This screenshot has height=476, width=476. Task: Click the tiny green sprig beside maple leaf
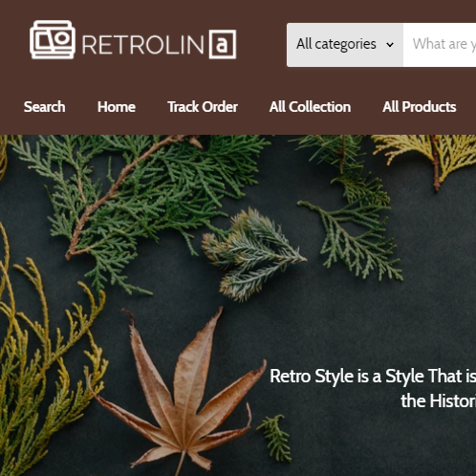[x=275, y=438]
